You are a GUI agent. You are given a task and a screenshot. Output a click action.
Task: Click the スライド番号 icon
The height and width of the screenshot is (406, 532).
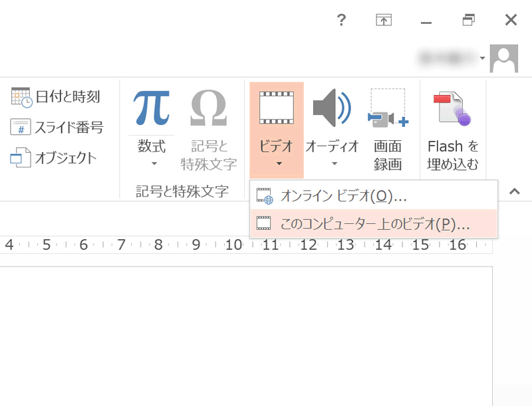pos(21,127)
